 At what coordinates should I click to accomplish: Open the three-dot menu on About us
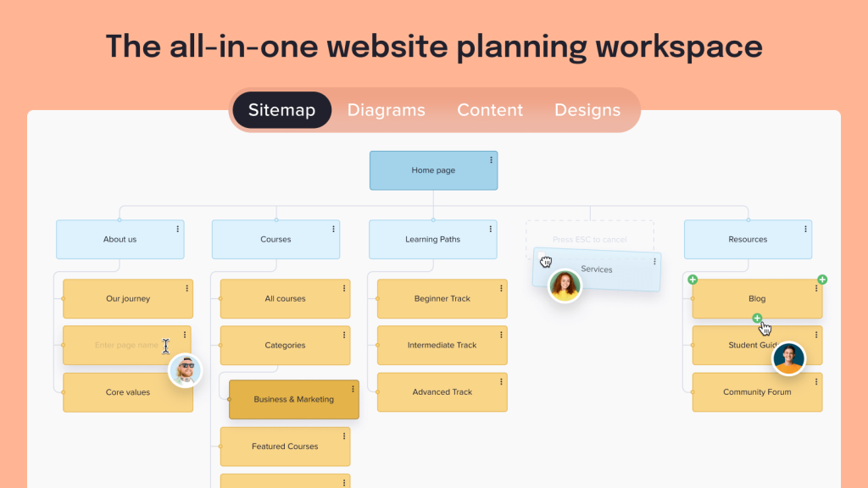[x=178, y=229]
